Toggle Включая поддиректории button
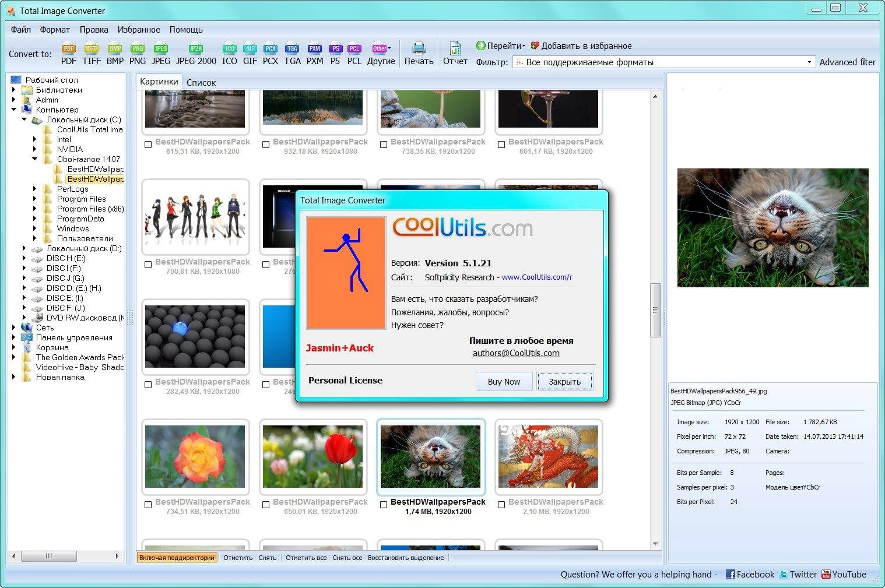This screenshot has height=588, width=885. point(177,558)
